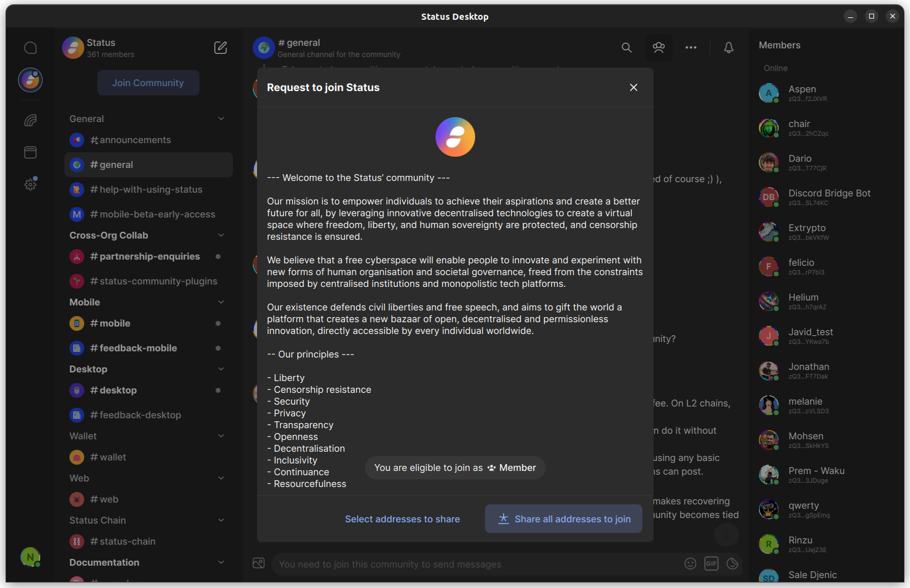Open the Communities portal icon
This screenshot has width=910, height=588.
[30, 120]
